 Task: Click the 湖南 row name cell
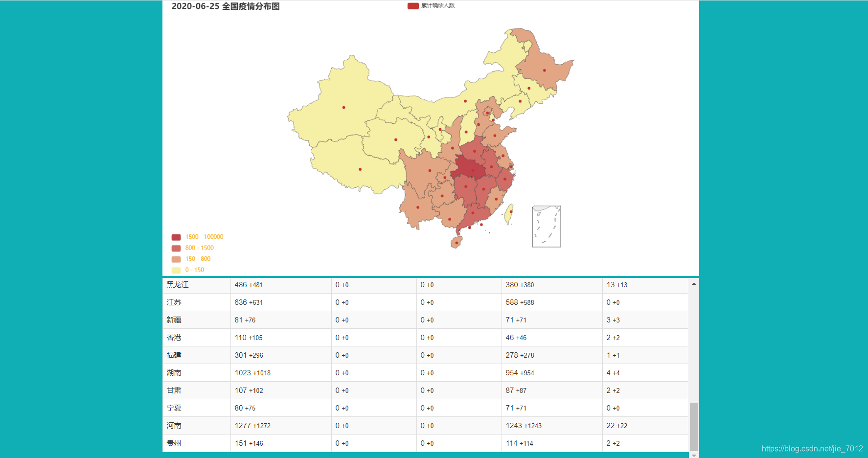point(197,373)
